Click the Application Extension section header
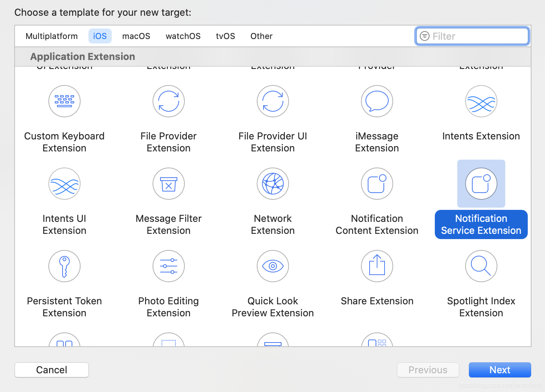The image size is (545, 392). (82, 57)
